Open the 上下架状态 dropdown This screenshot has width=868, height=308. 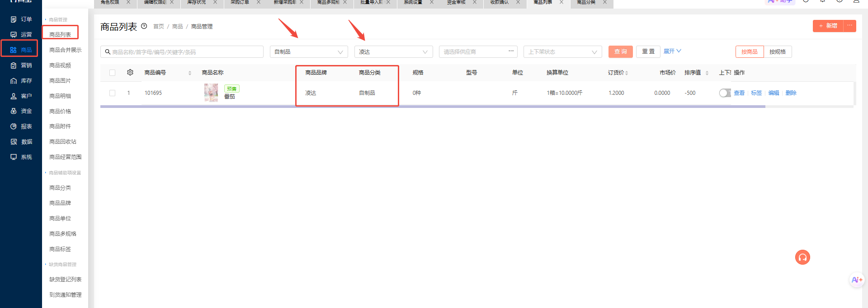point(562,52)
